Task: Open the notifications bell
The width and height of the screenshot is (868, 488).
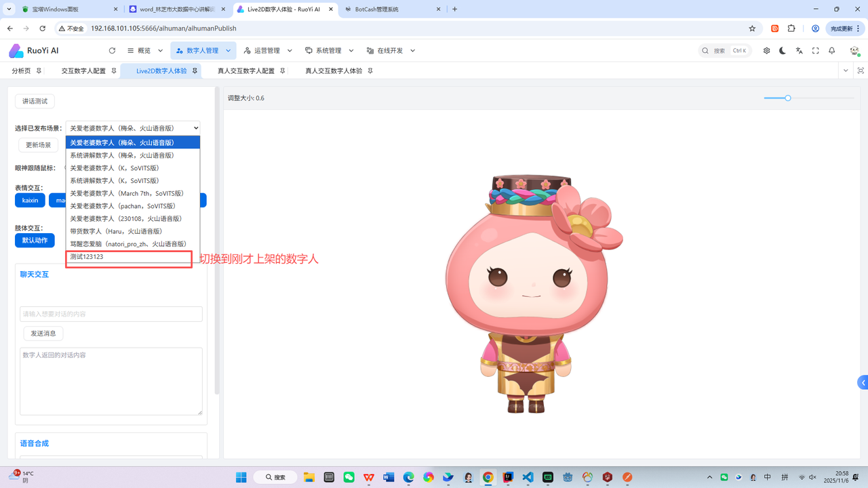Action: click(x=831, y=51)
